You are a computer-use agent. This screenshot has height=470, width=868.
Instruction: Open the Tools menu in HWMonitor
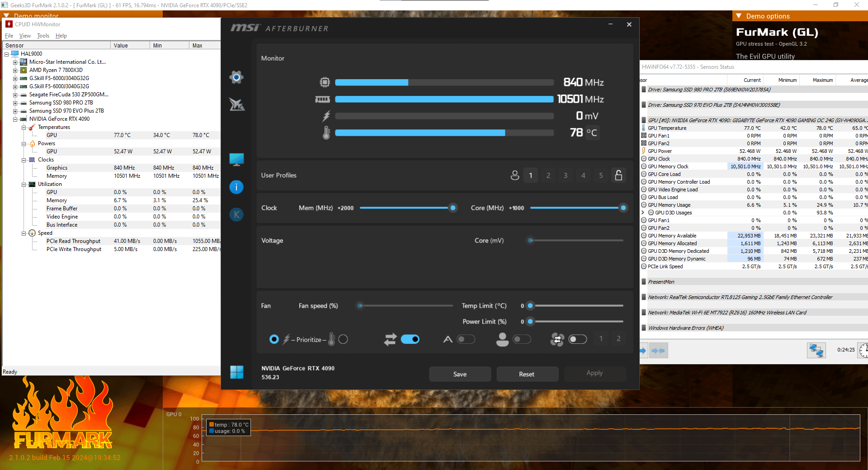pos(43,36)
